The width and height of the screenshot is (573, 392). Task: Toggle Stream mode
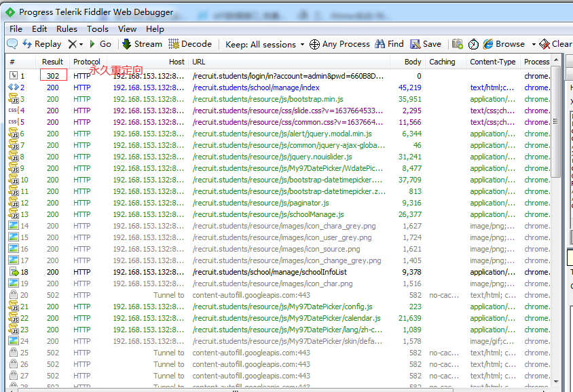click(x=142, y=44)
